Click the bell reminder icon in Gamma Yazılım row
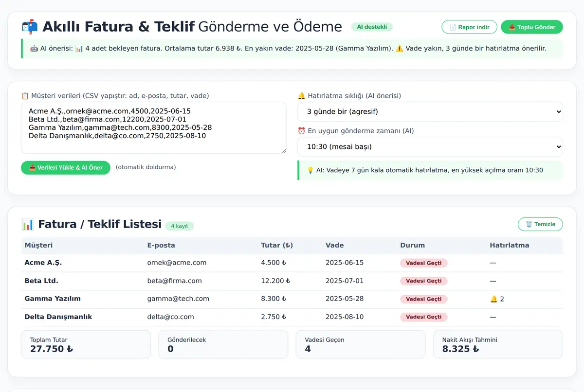This screenshot has width=584, height=392. click(x=493, y=299)
